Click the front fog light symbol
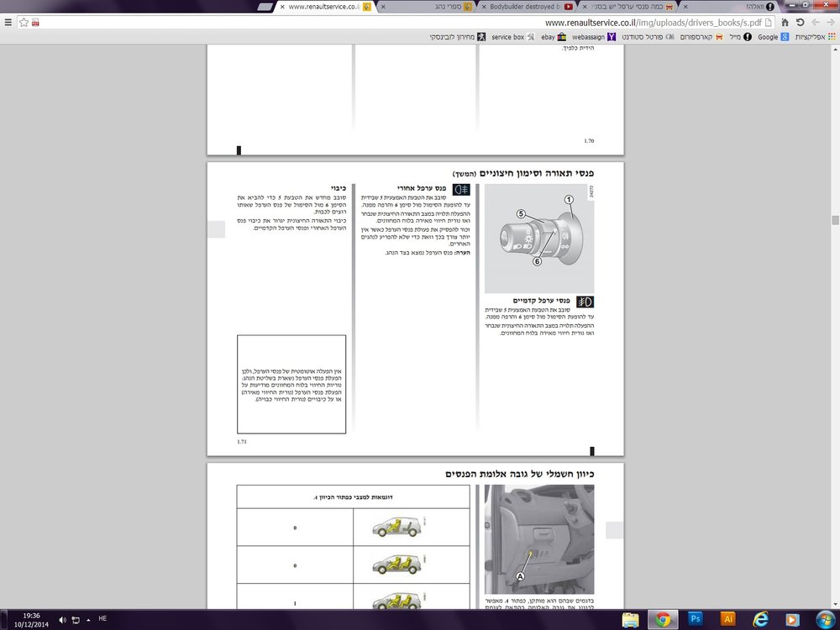 click(585, 302)
